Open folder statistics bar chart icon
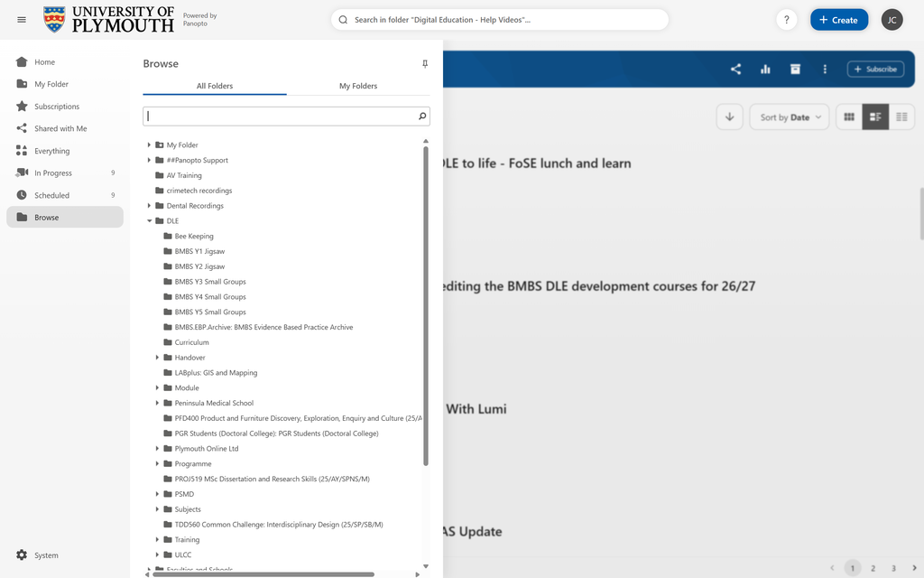This screenshot has width=924, height=578. click(765, 69)
